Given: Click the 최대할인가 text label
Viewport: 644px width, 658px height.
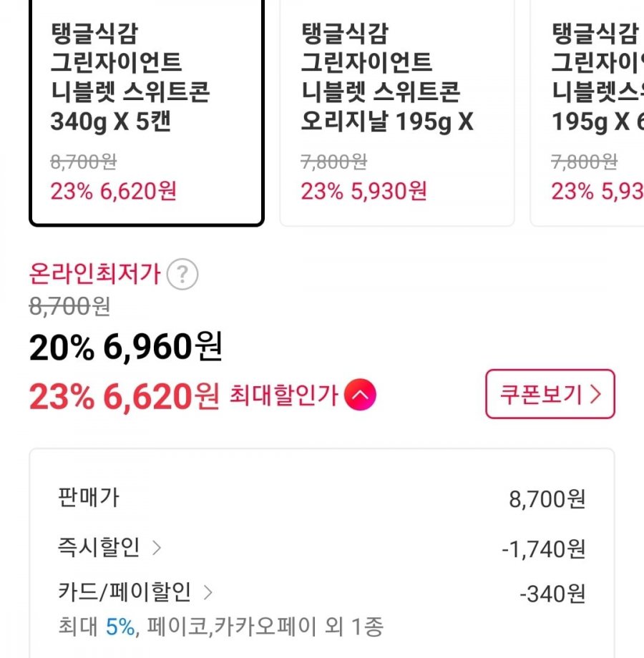Looking at the screenshot, I should point(283,396).
